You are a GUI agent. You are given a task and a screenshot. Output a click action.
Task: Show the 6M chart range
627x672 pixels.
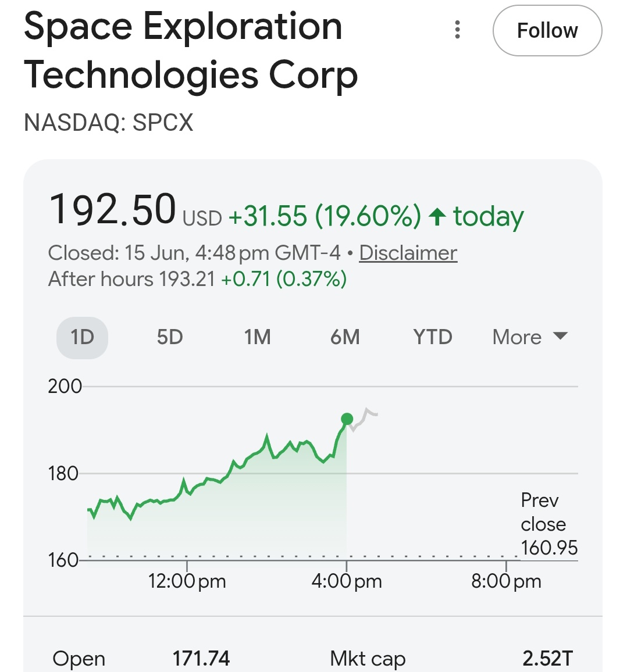(345, 338)
